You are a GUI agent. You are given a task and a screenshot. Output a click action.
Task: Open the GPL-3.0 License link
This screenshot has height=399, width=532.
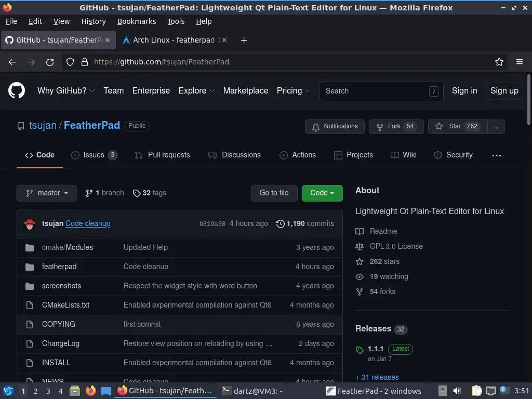pos(396,246)
